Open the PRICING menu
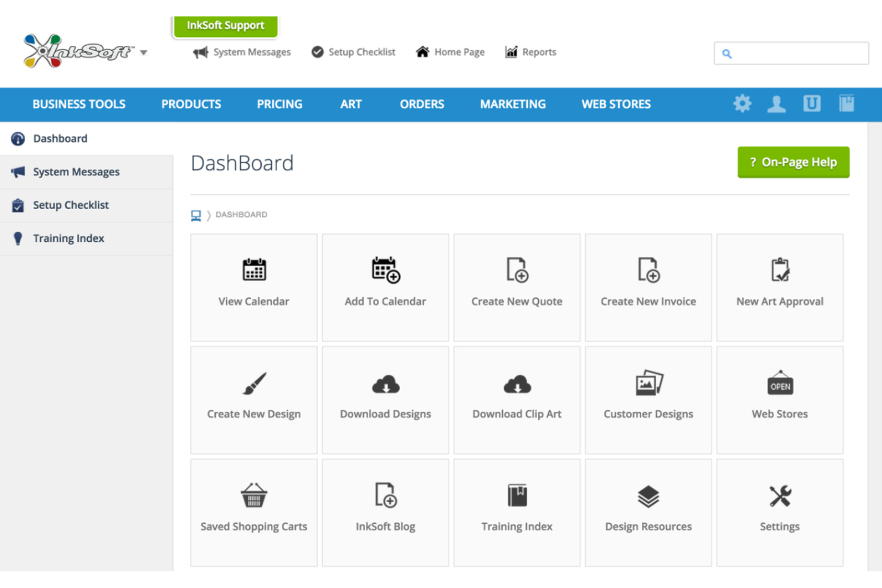Viewport: 882px width, 588px height. [x=279, y=104]
